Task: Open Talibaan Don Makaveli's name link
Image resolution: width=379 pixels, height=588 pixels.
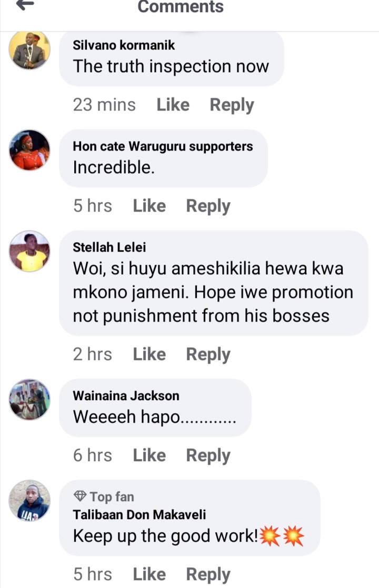Action: point(139,514)
